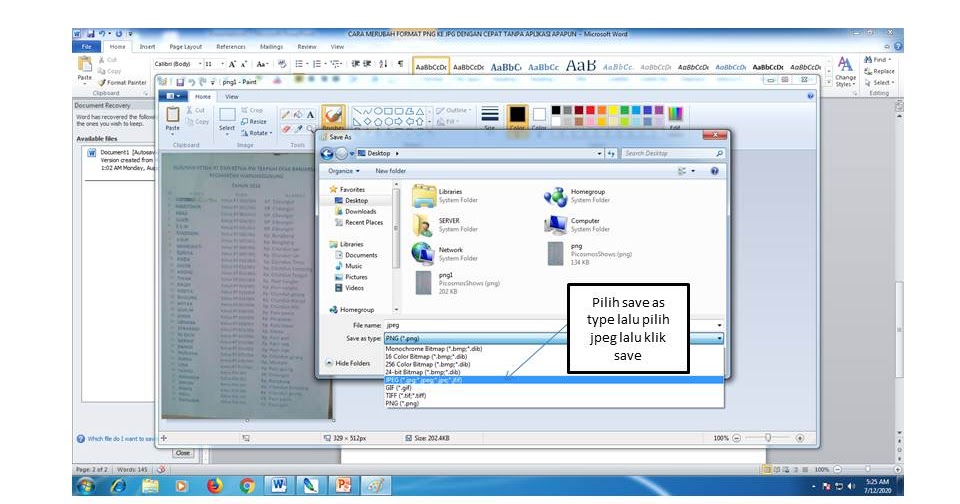The height and width of the screenshot is (504, 960).
Task: Click Resize in Paint Image group
Action: 253,121
